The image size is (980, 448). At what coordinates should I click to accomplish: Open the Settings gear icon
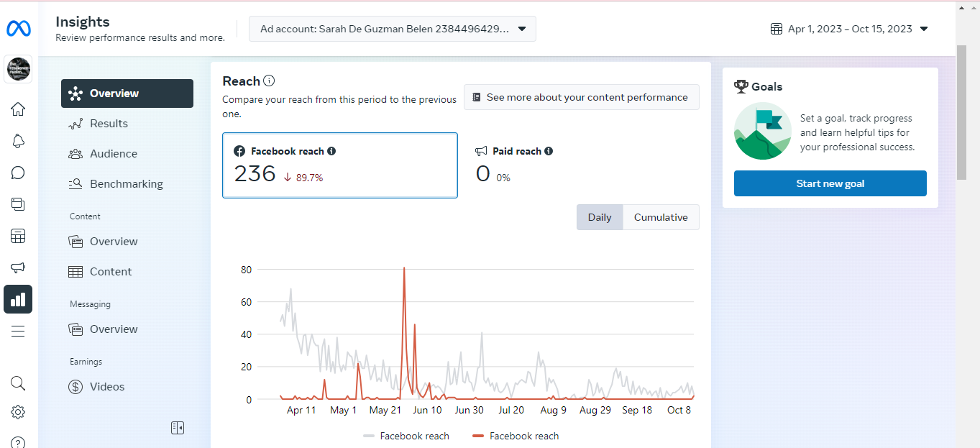tap(18, 412)
